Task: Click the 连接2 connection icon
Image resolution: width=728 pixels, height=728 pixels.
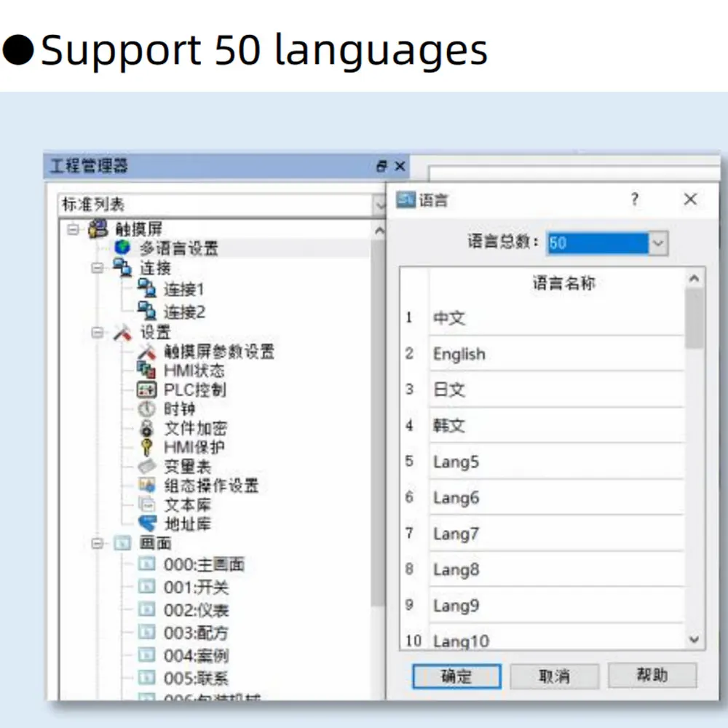Action: pyautogui.click(x=147, y=311)
